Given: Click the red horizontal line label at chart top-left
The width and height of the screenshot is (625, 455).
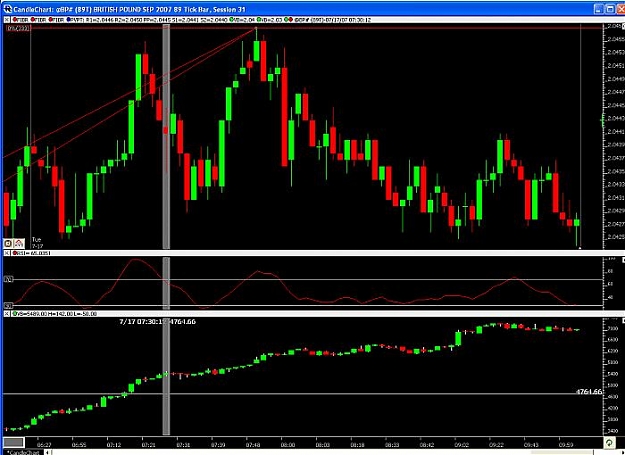Looking at the screenshot, I should click(x=18, y=28).
